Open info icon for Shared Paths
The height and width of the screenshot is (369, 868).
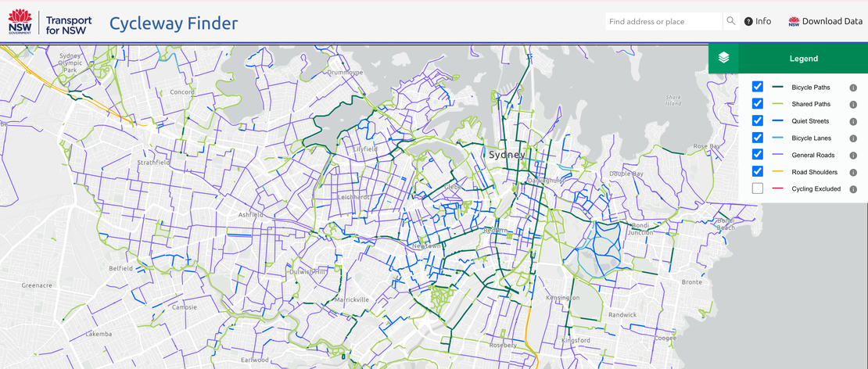tap(853, 104)
